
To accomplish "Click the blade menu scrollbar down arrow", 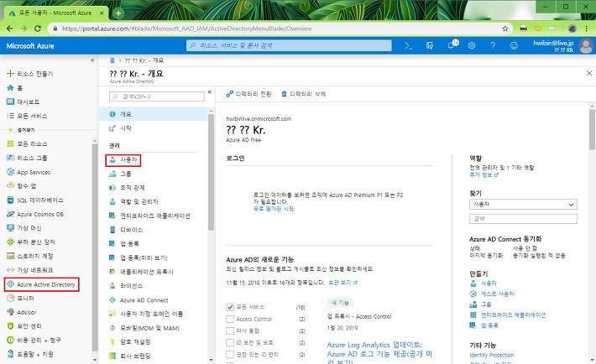I will (211, 360).
